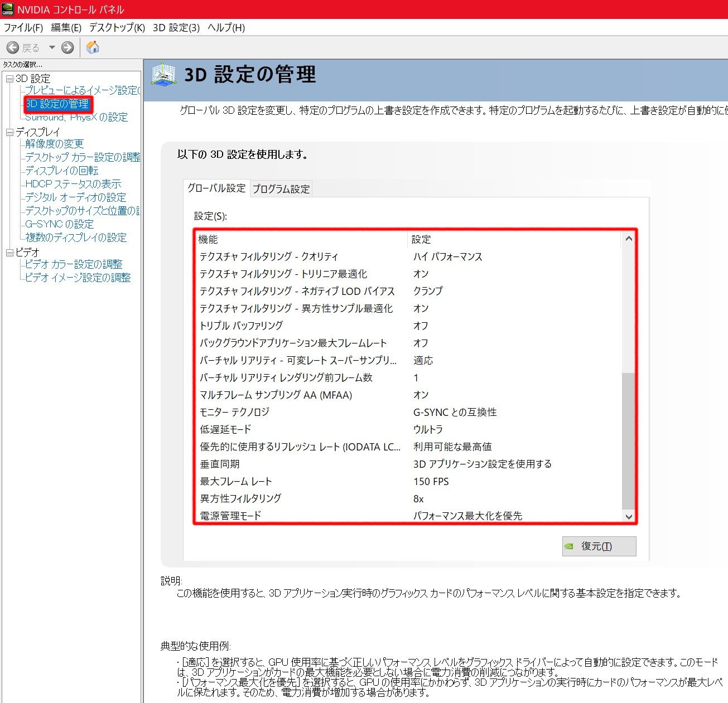Screen dimensions: 728x703
Task: Click the Home icon in toolbar
Action: tap(93, 47)
